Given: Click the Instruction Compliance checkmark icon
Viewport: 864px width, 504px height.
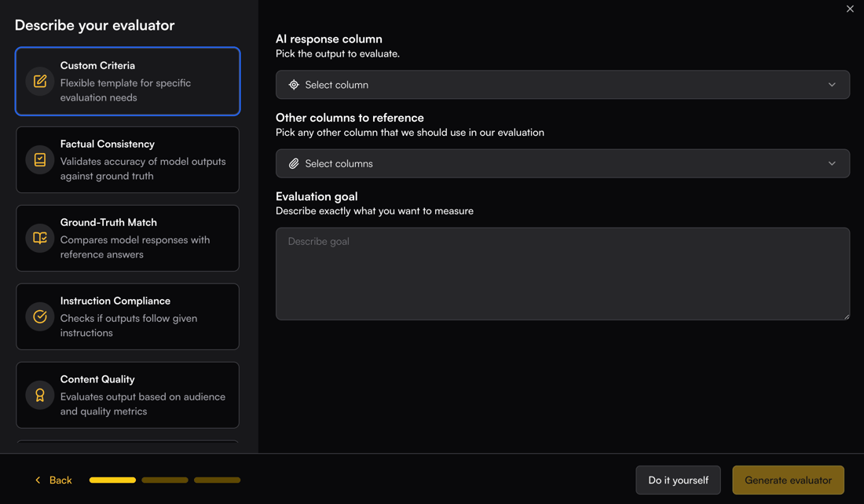Looking at the screenshot, I should 40,316.
